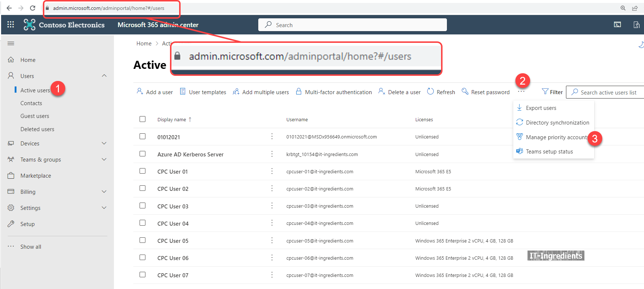Click the Home house icon in sidebar
Image resolution: width=644 pixels, height=289 pixels.
(x=11, y=60)
